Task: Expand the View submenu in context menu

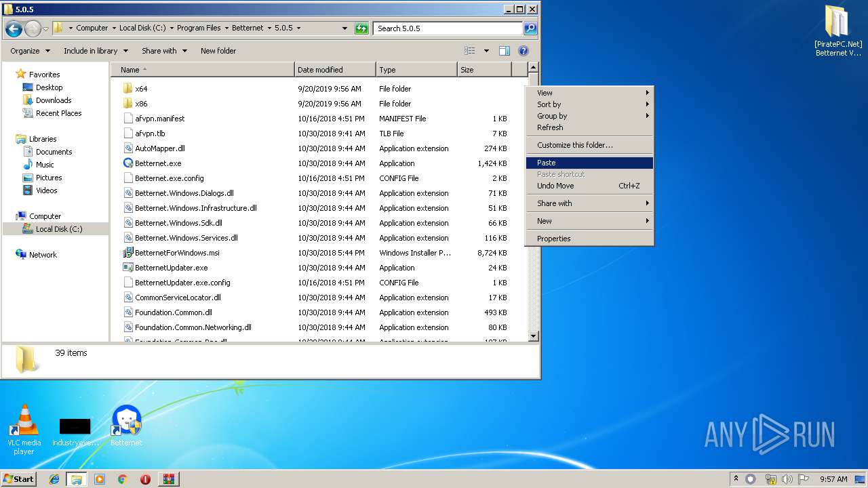Action: [589, 93]
